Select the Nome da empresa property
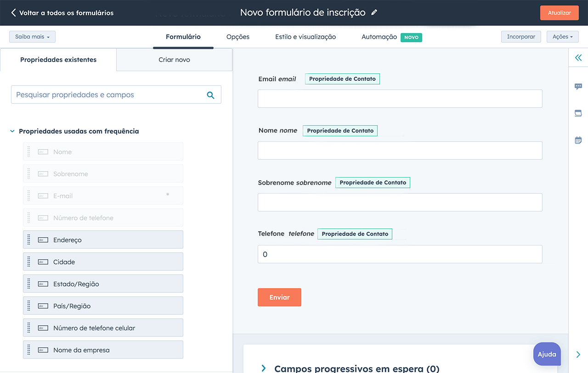Image resolution: width=588 pixels, height=373 pixels. (x=103, y=350)
